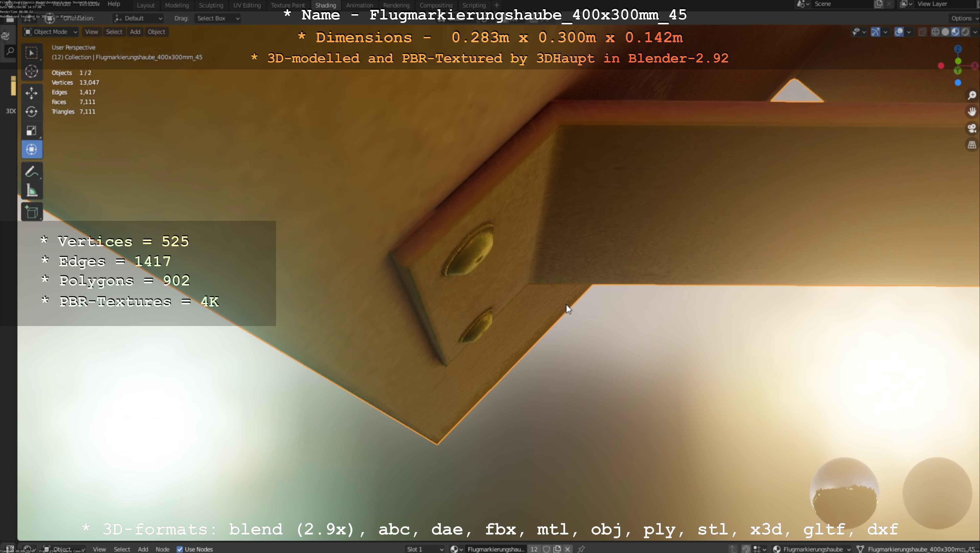The image size is (980, 553).
Task: Open the viewport Add menu
Action: [135, 32]
